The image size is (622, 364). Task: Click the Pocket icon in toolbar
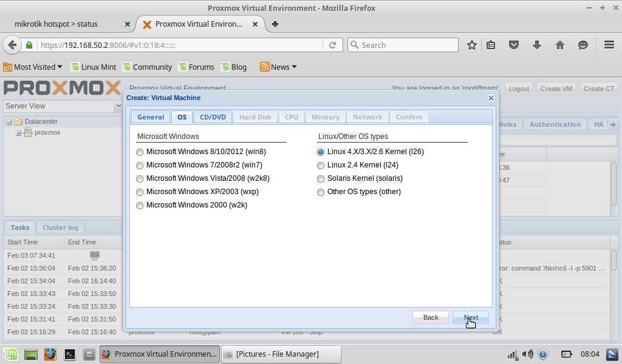pyautogui.click(x=514, y=45)
